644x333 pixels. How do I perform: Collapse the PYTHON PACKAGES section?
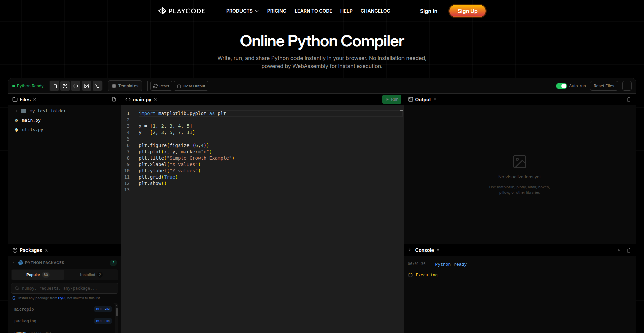pos(14,263)
